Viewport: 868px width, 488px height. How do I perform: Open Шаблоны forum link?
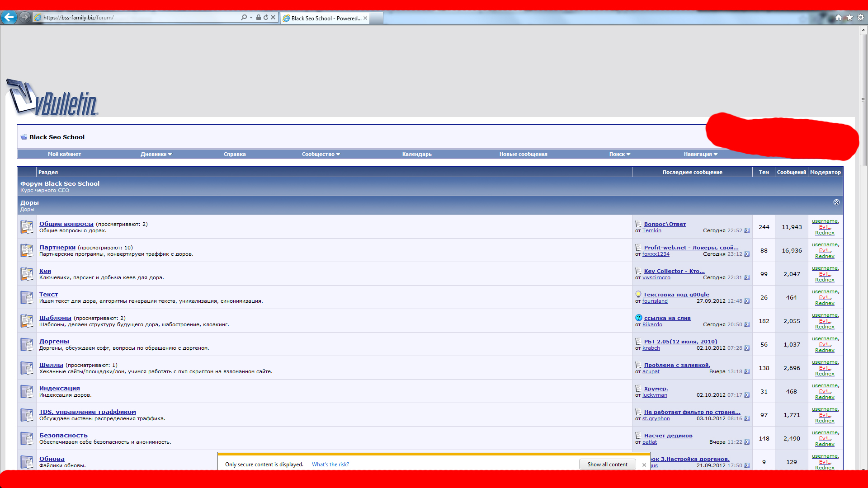tap(55, 318)
